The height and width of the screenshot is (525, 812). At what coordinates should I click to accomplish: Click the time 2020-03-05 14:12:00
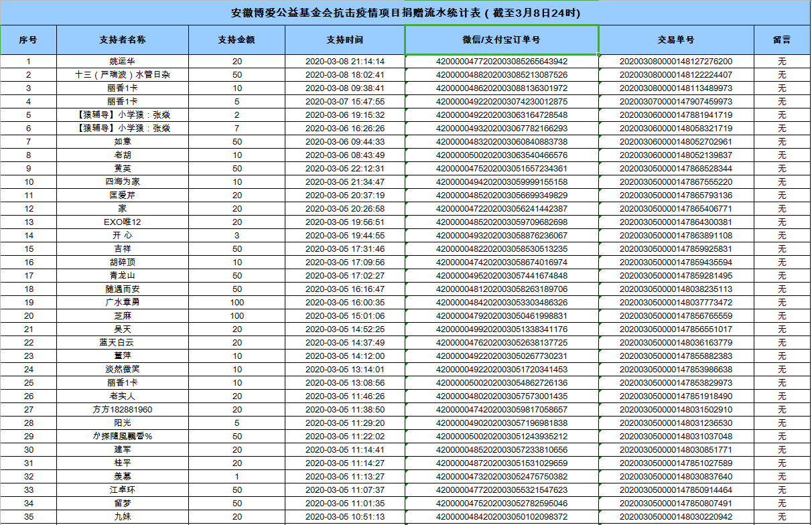point(345,356)
